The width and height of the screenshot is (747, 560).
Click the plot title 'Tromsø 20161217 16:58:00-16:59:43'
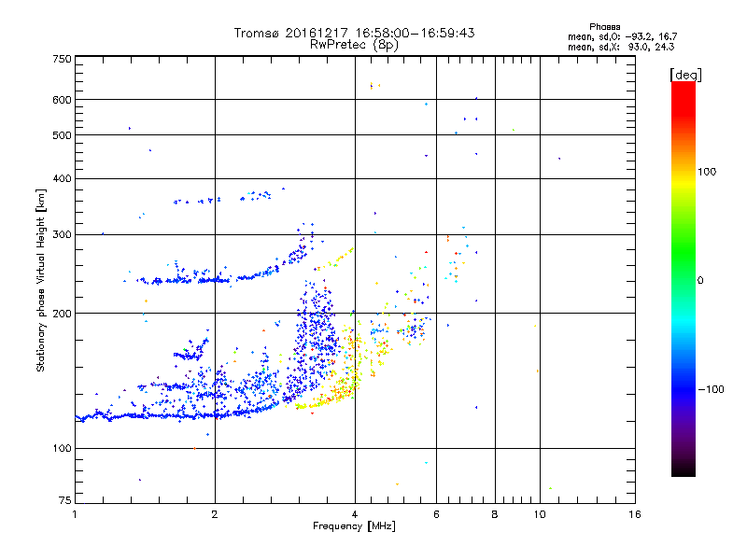pyautogui.click(x=355, y=33)
